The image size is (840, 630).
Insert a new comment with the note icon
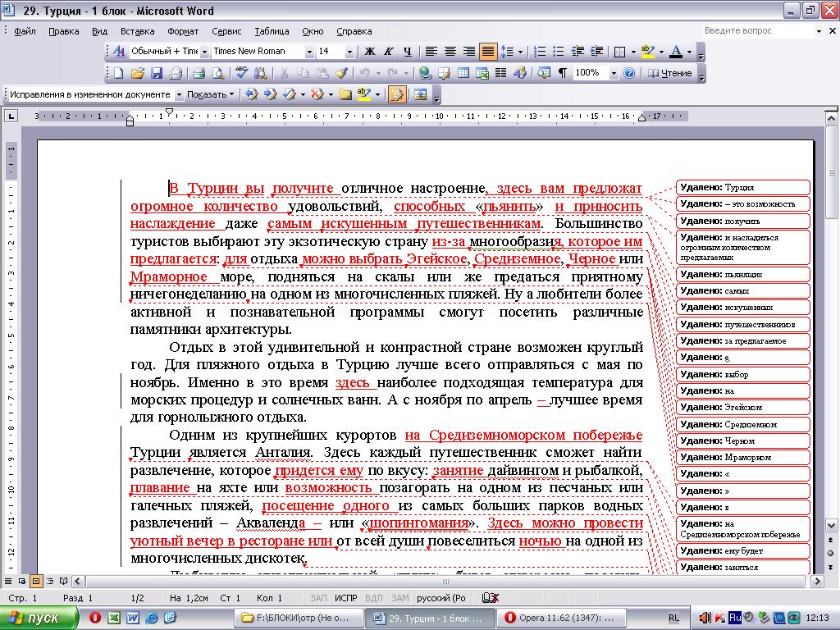(345, 94)
